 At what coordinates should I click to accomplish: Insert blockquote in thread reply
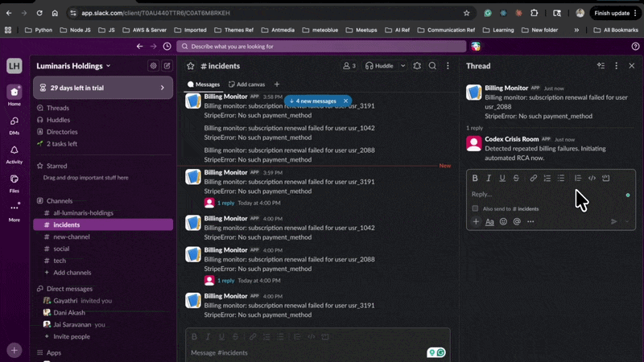pos(578,178)
